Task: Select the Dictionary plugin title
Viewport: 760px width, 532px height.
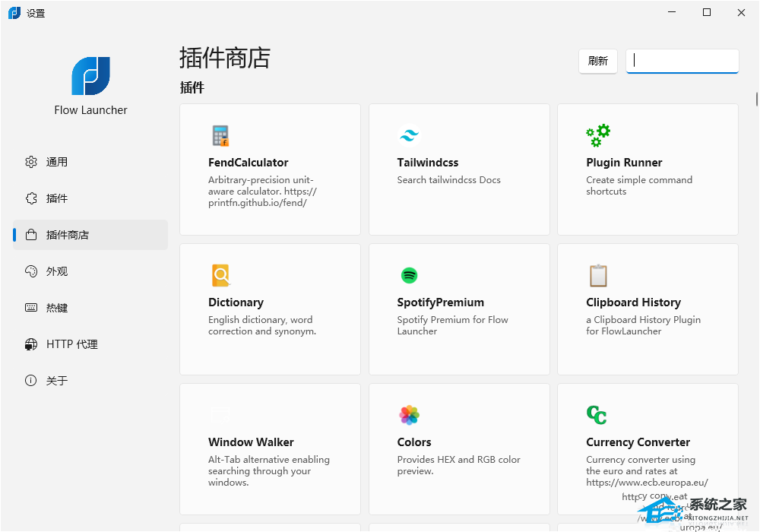Action: pos(236,302)
